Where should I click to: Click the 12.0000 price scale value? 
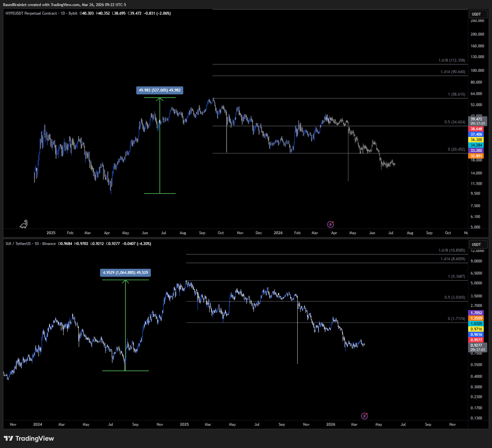[x=476, y=250]
